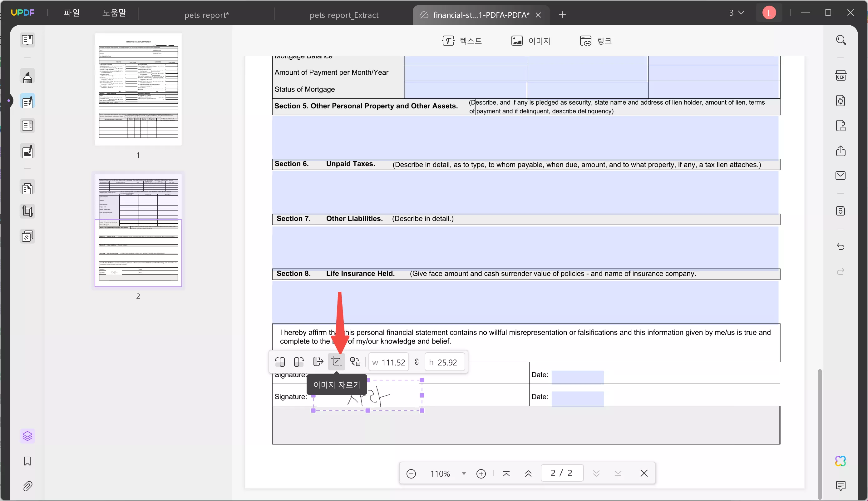The image size is (868, 501).
Task: Close the financial-st...1-PDFA-PDFA* tab
Action: pyautogui.click(x=539, y=15)
